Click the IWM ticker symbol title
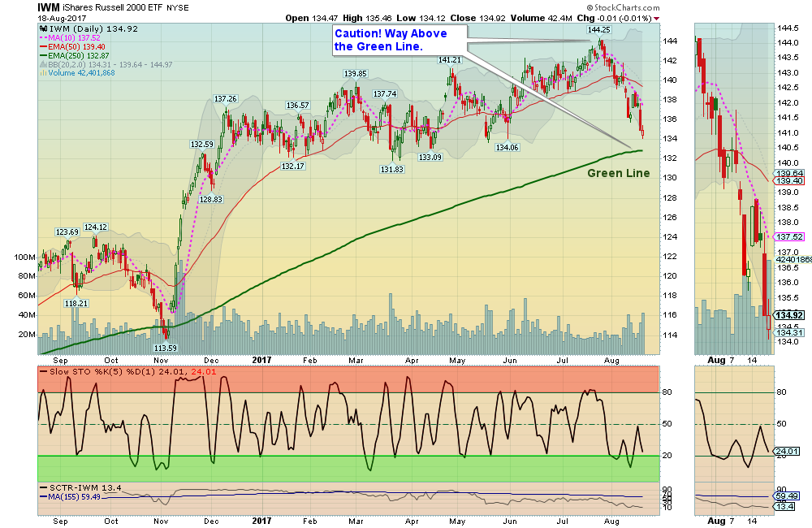 click(49, 7)
